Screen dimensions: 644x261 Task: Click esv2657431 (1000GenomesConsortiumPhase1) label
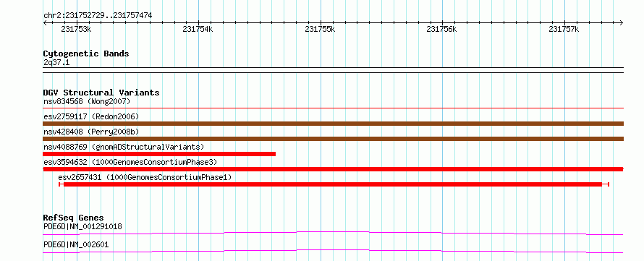[x=145, y=177]
